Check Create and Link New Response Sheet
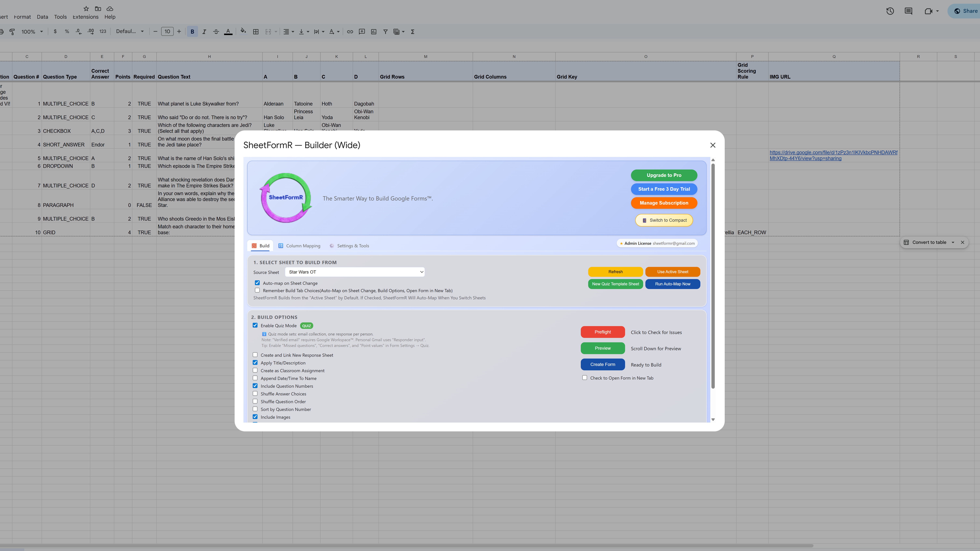The width and height of the screenshot is (980, 551). pos(255,355)
